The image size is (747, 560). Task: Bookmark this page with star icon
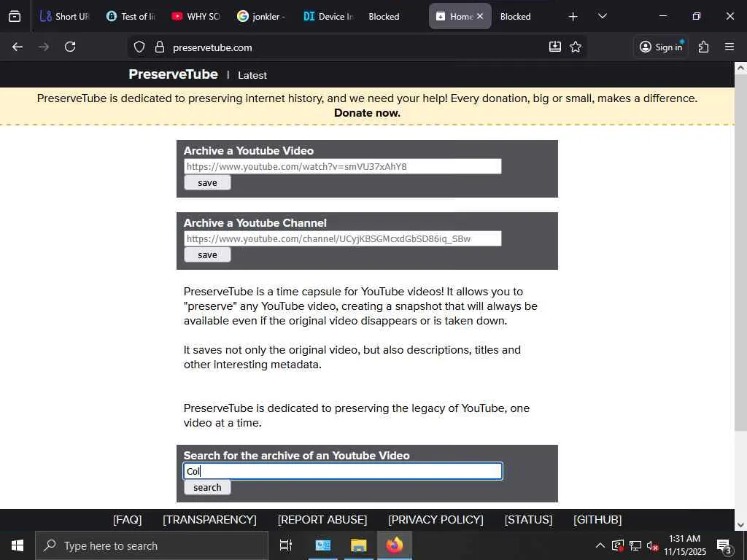point(576,47)
